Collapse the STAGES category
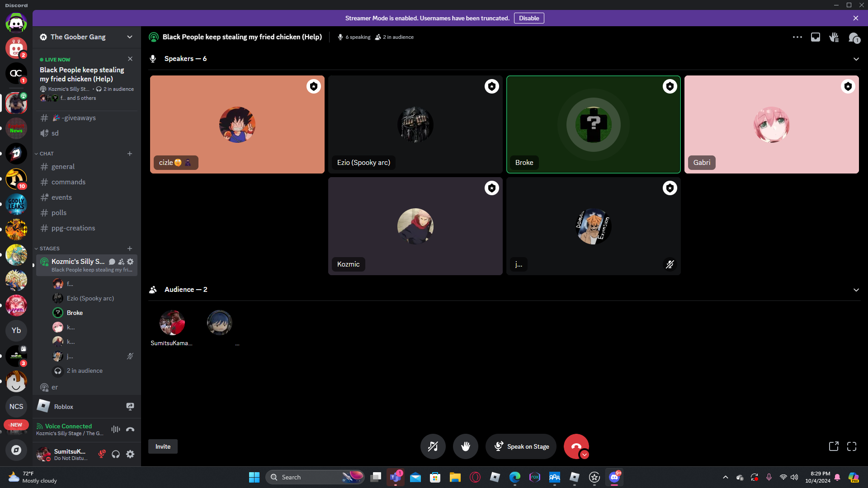The width and height of the screenshot is (868, 488). [47, 249]
